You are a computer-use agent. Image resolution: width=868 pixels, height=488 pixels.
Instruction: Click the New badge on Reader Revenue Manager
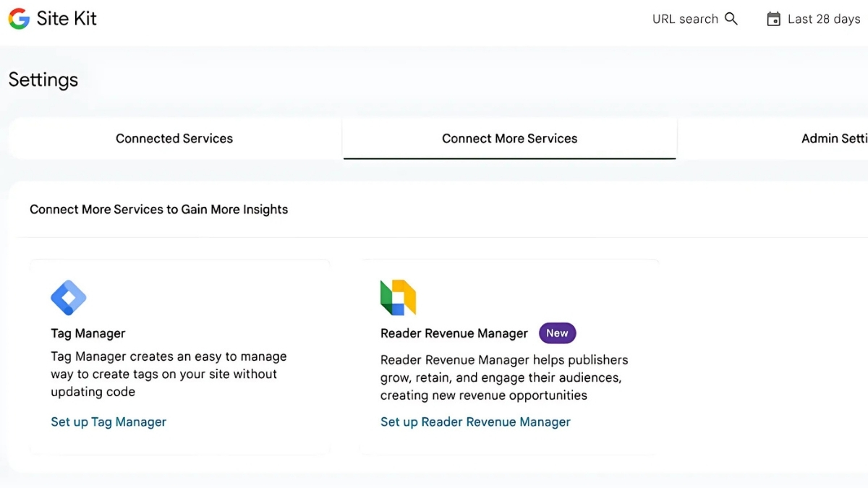pos(557,333)
